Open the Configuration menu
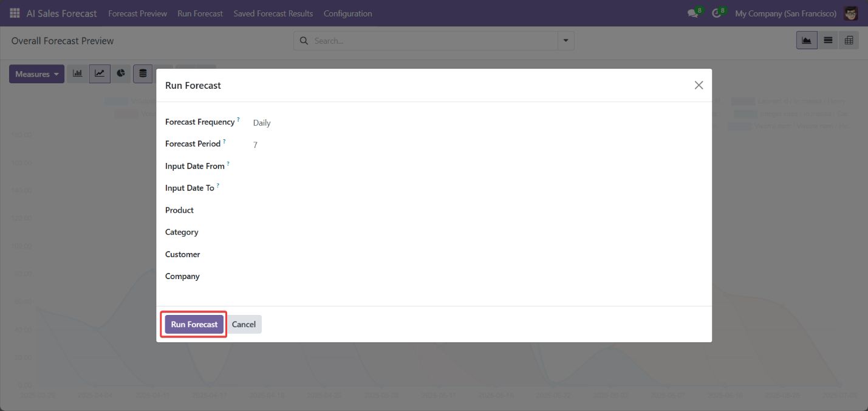Screen dimensions: 868x411 click(347, 13)
